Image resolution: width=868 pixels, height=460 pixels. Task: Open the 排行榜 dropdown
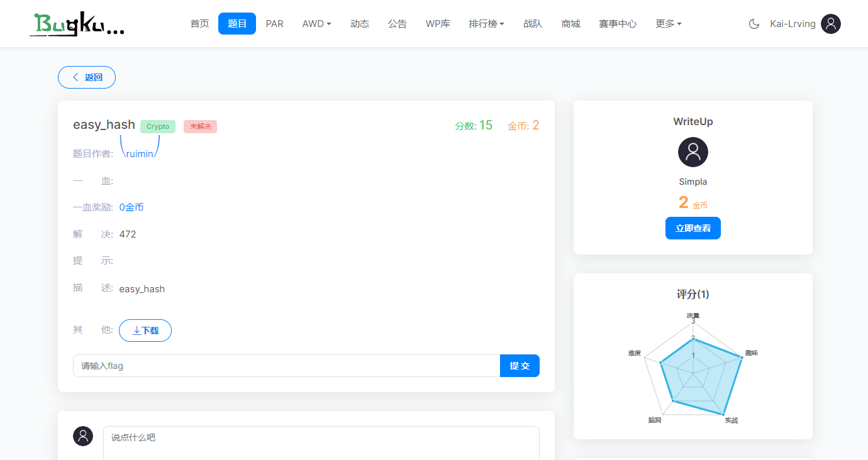(x=486, y=23)
